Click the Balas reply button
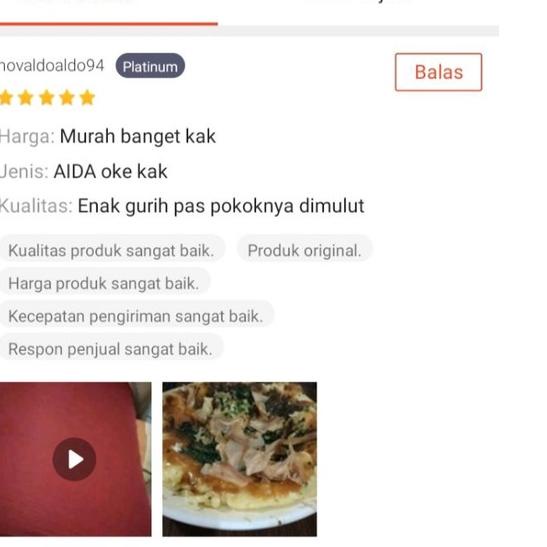This screenshot has height=547, width=547. click(x=439, y=72)
